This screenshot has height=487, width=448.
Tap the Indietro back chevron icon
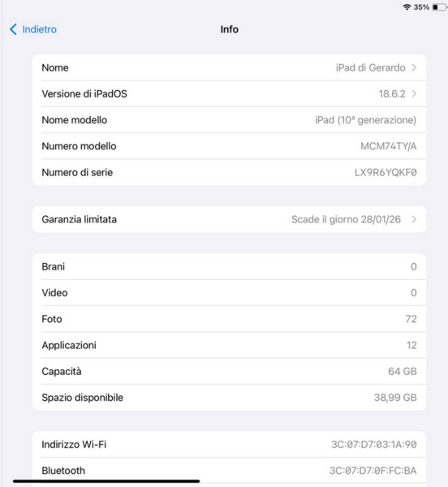(13, 29)
